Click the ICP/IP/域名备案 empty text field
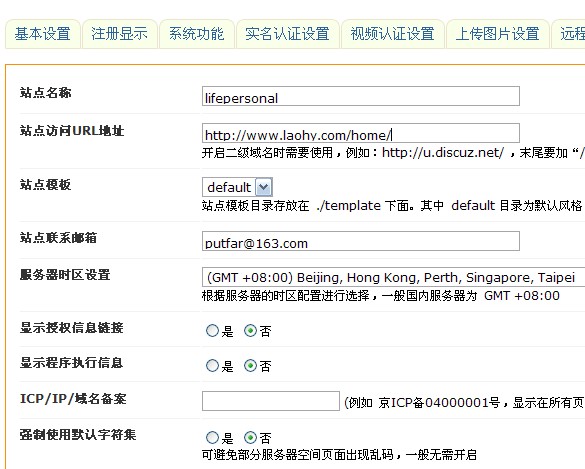 (271, 401)
